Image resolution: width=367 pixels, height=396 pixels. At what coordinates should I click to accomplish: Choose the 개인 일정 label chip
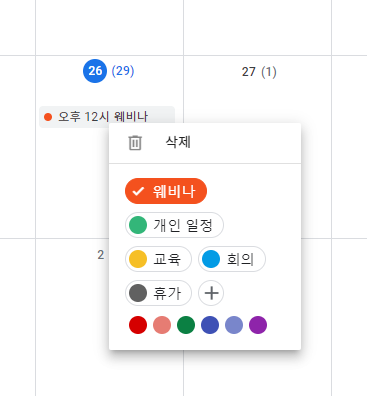174,225
